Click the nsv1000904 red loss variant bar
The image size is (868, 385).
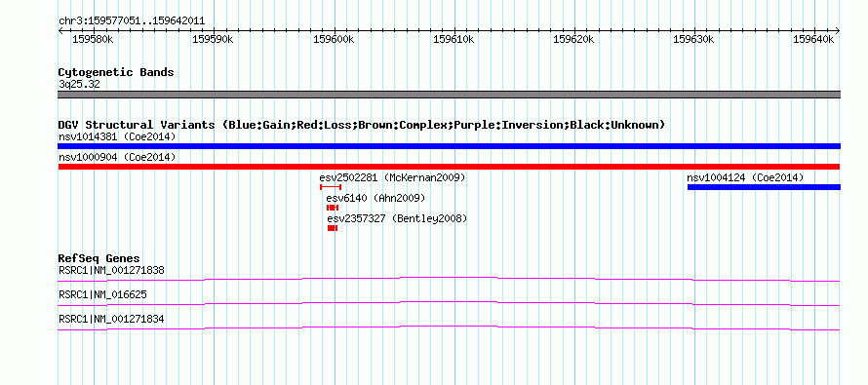[x=449, y=167]
